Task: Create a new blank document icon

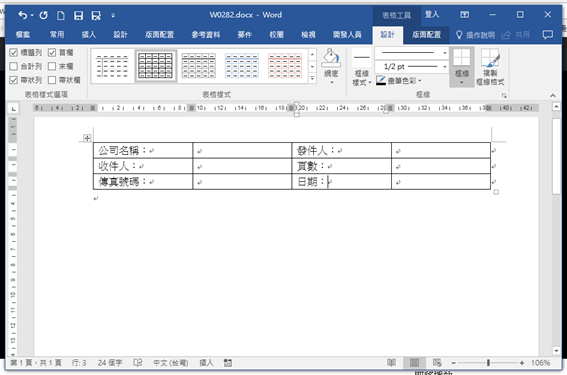Action: point(61,15)
